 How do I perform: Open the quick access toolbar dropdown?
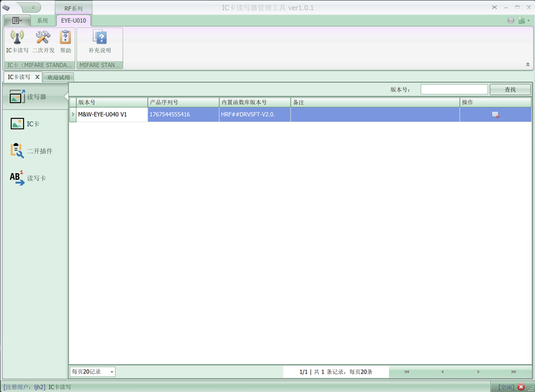coord(33,7)
